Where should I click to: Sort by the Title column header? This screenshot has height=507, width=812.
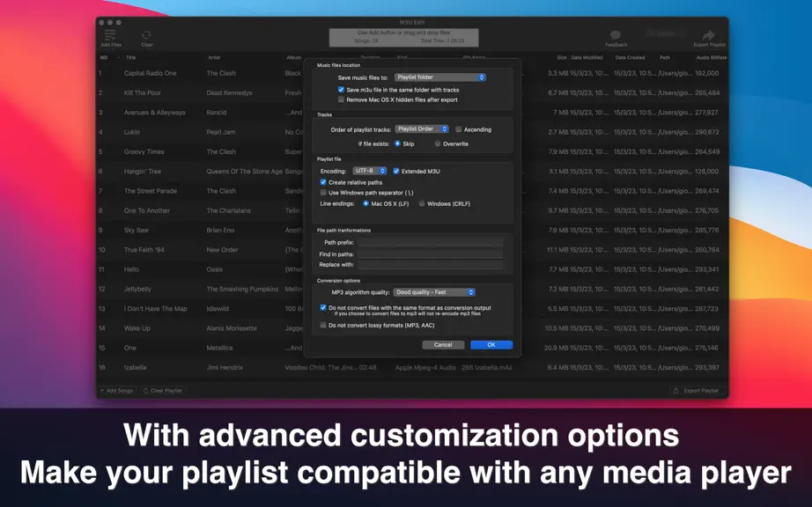click(130, 57)
